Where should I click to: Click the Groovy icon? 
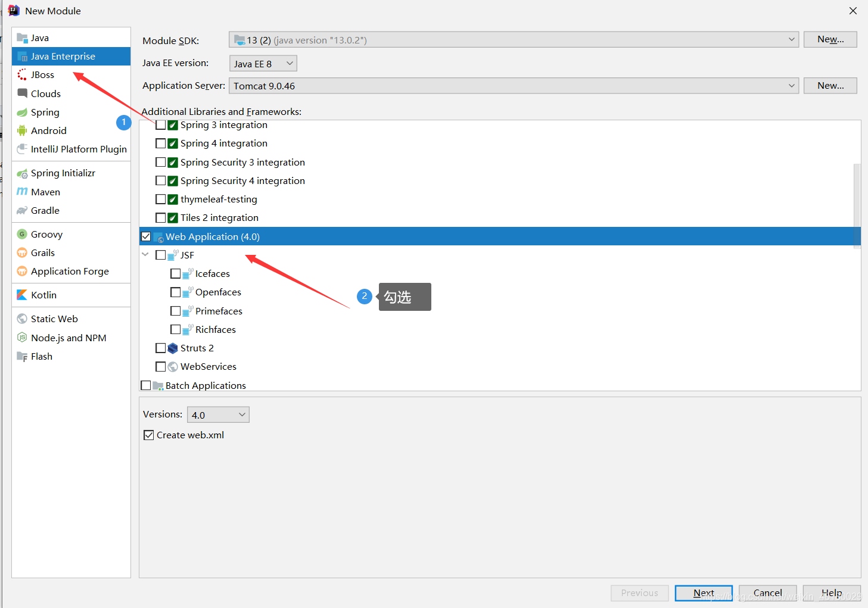click(22, 235)
